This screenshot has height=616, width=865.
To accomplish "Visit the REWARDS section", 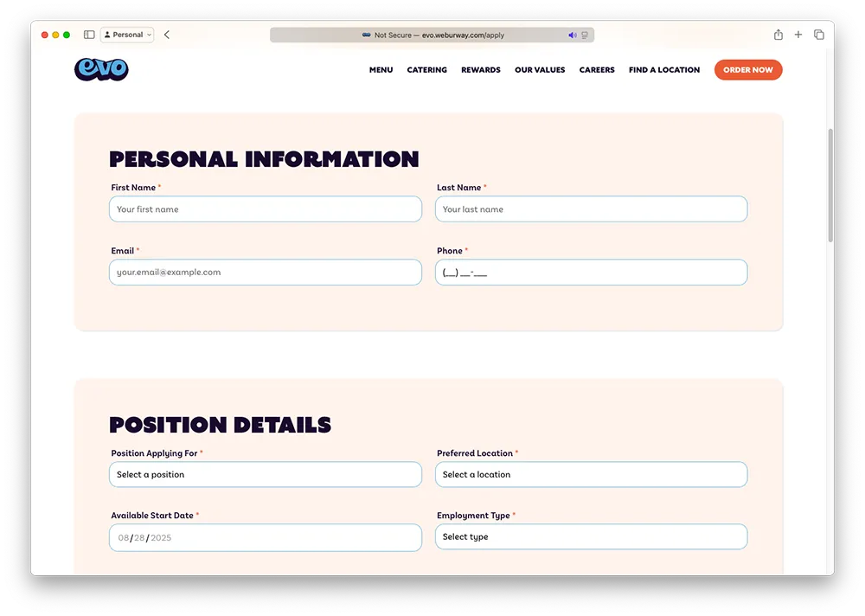I will 480,70.
